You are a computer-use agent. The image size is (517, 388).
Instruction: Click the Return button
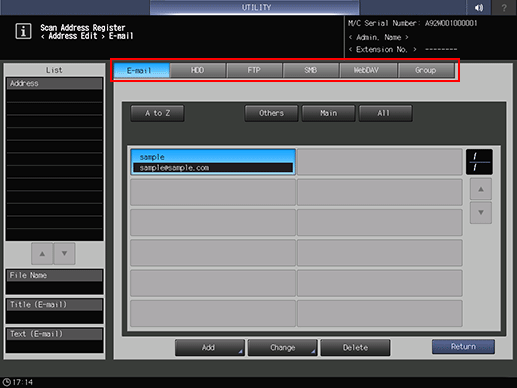click(x=463, y=347)
